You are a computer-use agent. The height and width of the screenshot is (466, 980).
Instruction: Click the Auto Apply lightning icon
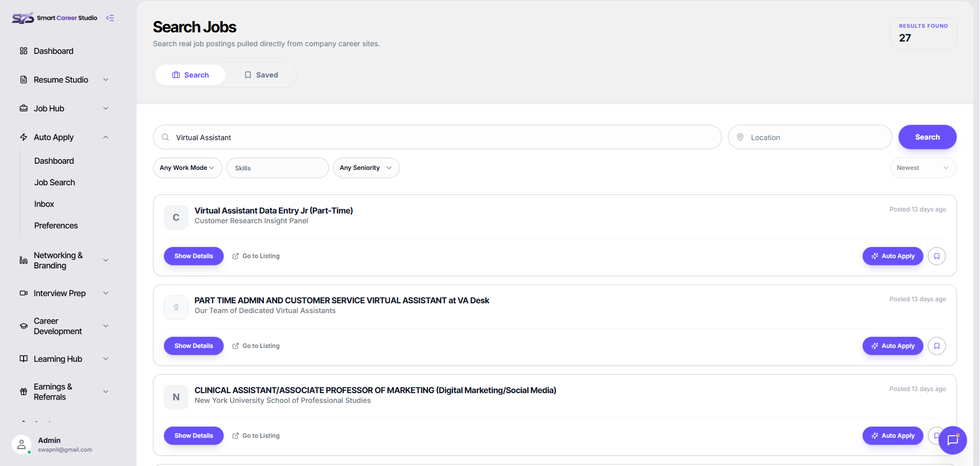24,137
